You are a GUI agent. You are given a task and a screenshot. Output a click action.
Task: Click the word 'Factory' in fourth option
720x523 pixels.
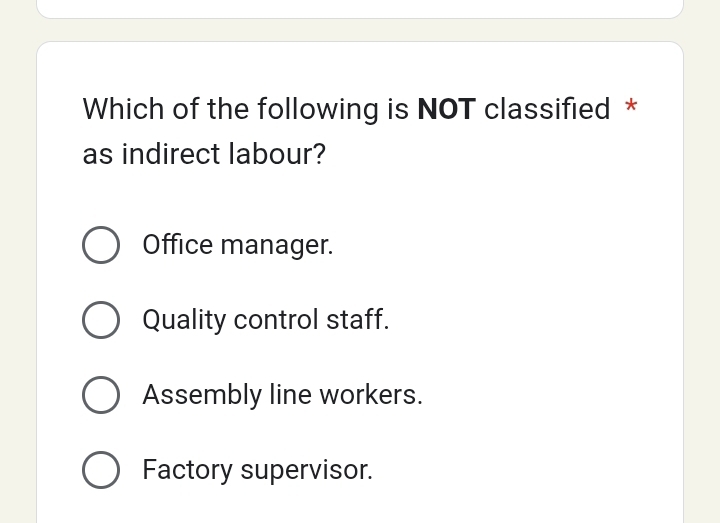point(188,470)
